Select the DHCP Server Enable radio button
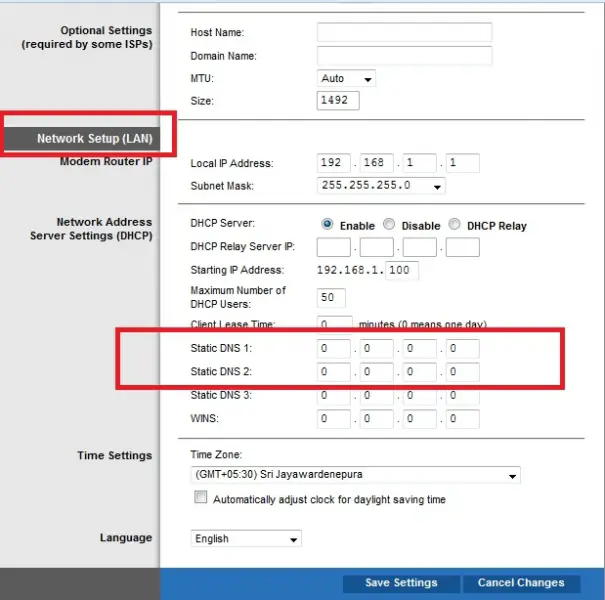The height and width of the screenshot is (600, 605). 327,224
